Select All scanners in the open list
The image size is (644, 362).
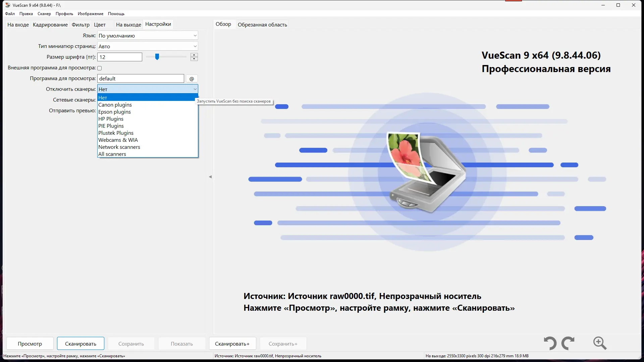(x=112, y=154)
